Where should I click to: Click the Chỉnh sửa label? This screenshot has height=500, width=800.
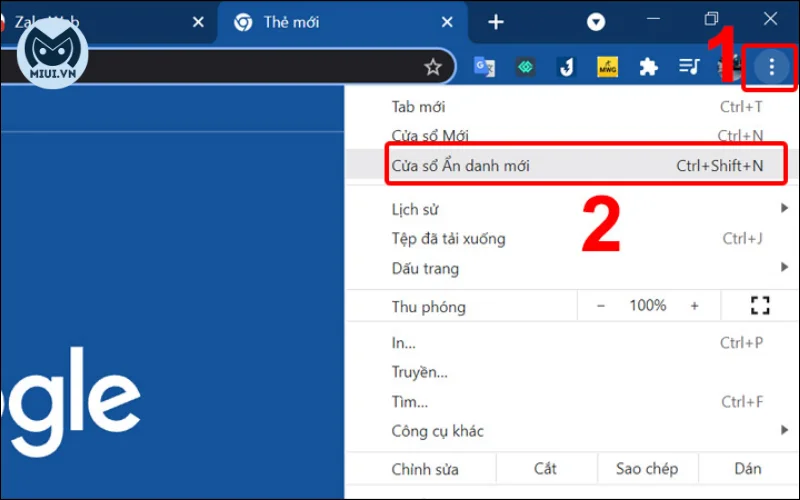tap(425, 469)
